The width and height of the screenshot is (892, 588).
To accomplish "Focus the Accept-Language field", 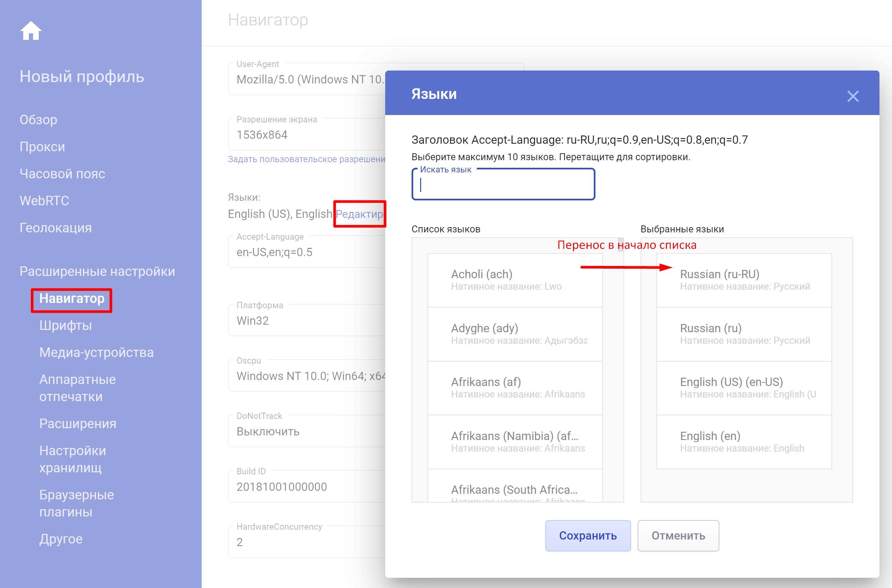I will pyautogui.click(x=306, y=251).
